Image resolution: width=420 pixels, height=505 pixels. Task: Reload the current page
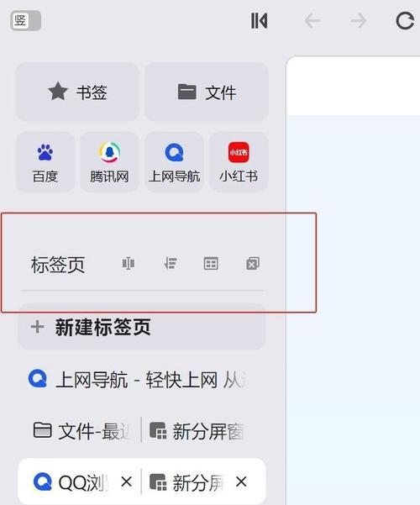point(405,21)
